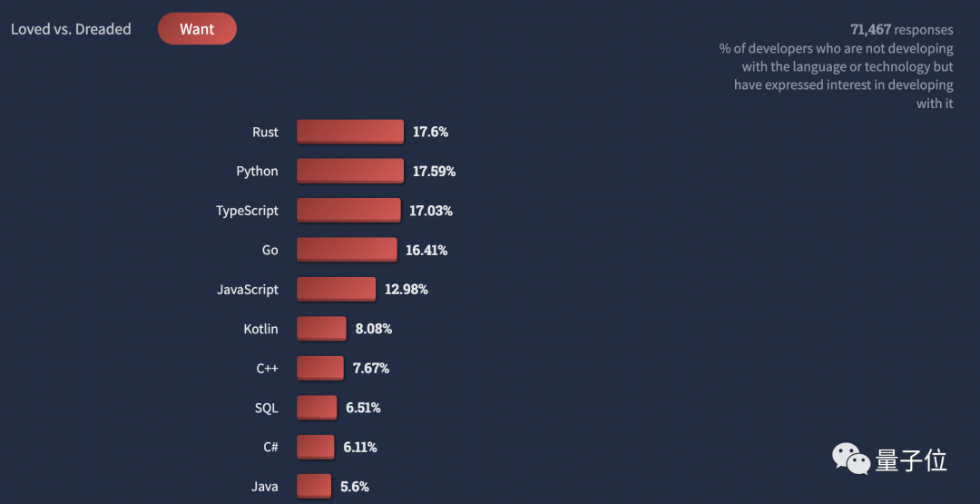The image size is (980, 504).
Task: Click the 71,467 responses count
Action: (x=901, y=30)
